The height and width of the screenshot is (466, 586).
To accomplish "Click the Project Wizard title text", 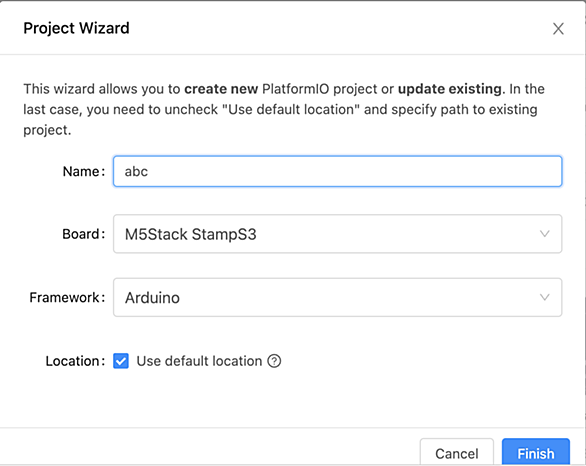I will (x=76, y=28).
